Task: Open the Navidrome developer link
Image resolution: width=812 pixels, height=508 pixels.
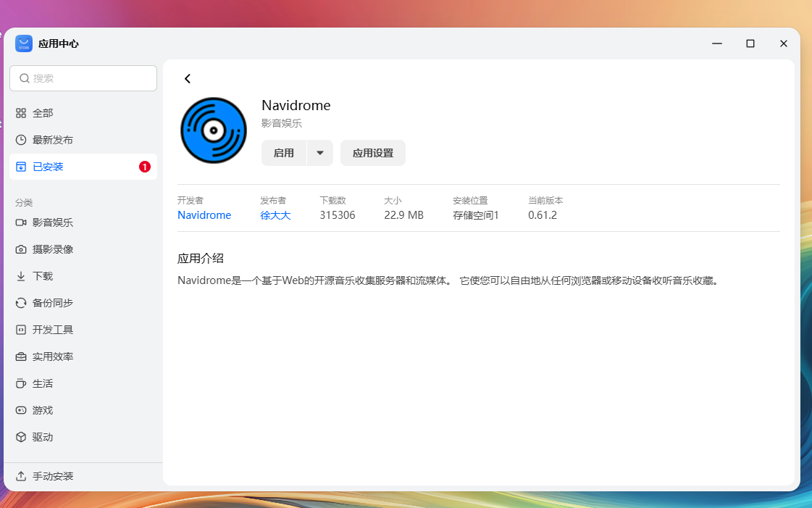Action: (x=204, y=215)
